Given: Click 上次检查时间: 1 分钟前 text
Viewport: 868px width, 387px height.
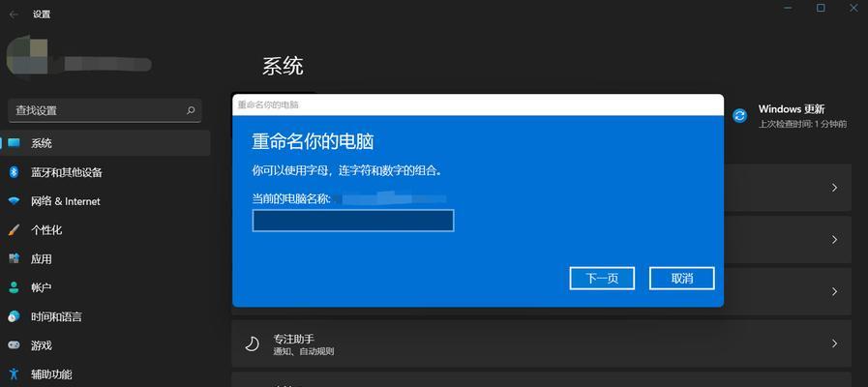Looking at the screenshot, I should pos(802,124).
